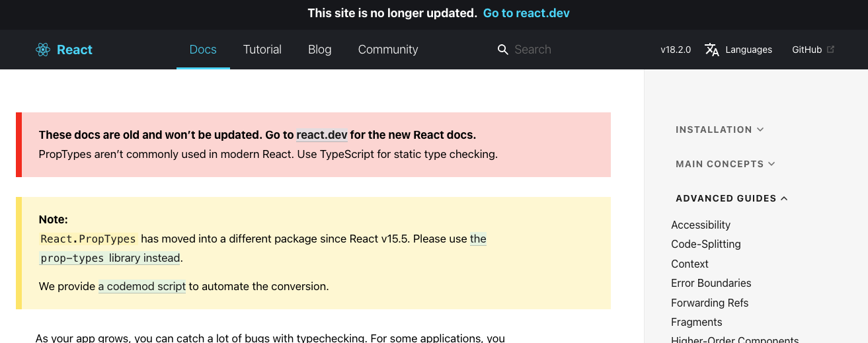Open 'a codemod script' link
Viewport: 868px width, 343px height.
coord(142,287)
